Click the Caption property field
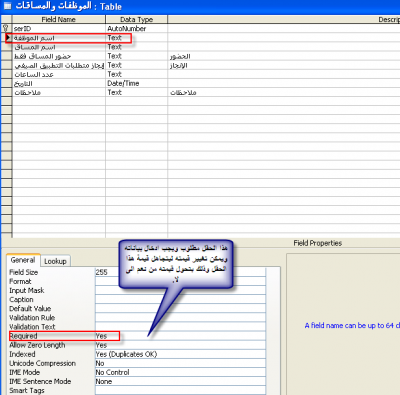This screenshot has width=400, height=395. (180, 299)
